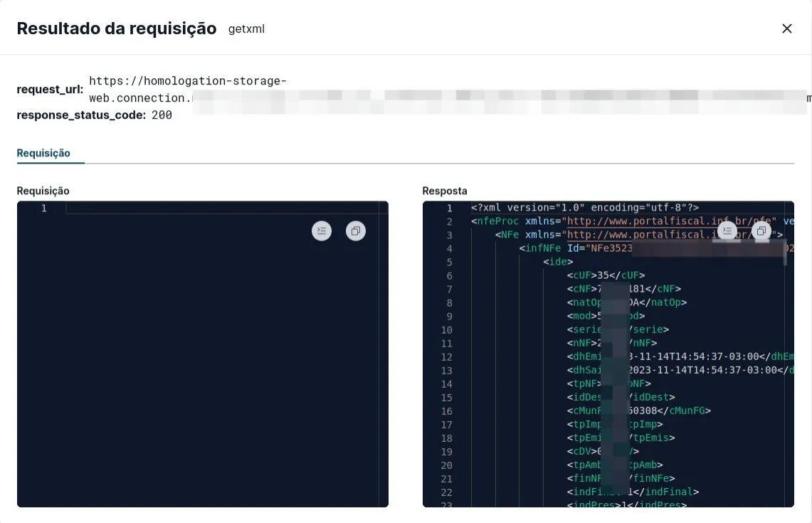This screenshot has width=812, height=523.
Task: Click the getxml request name
Action: 246,29
